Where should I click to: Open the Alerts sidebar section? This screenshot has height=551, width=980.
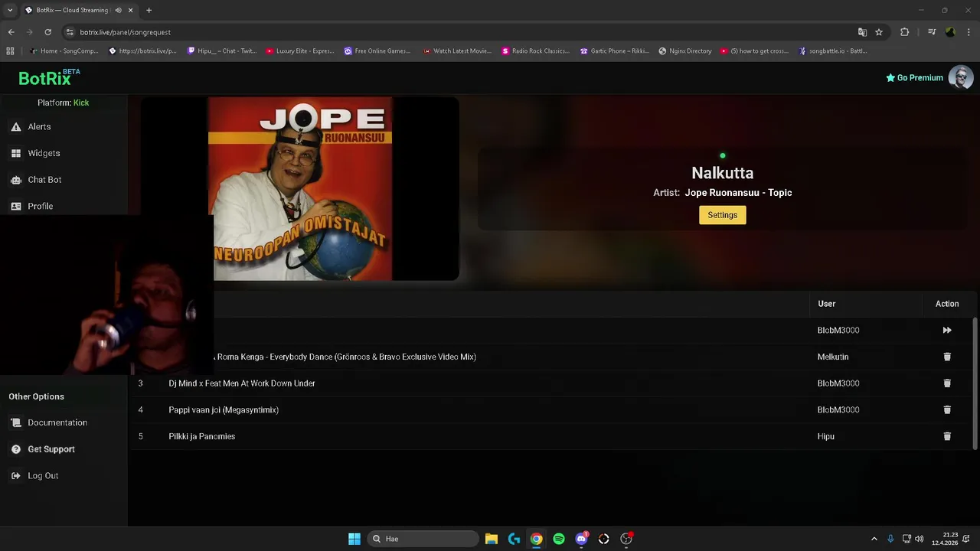coord(40,127)
